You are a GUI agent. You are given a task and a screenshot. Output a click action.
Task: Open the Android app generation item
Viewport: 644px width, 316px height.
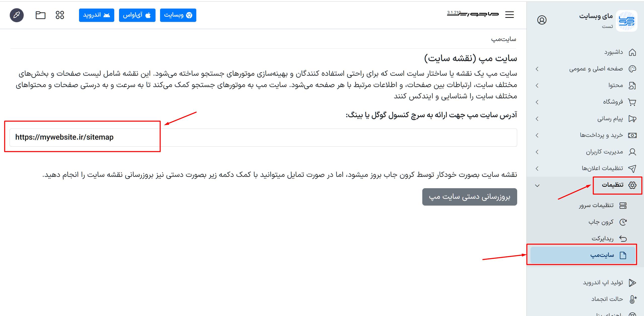(609, 283)
